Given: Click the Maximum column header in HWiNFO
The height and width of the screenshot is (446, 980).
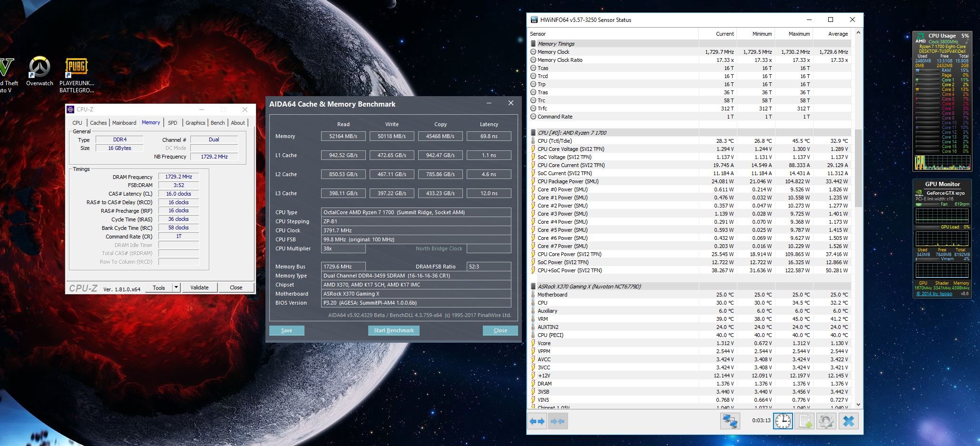Looking at the screenshot, I should [x=794, y=34].
